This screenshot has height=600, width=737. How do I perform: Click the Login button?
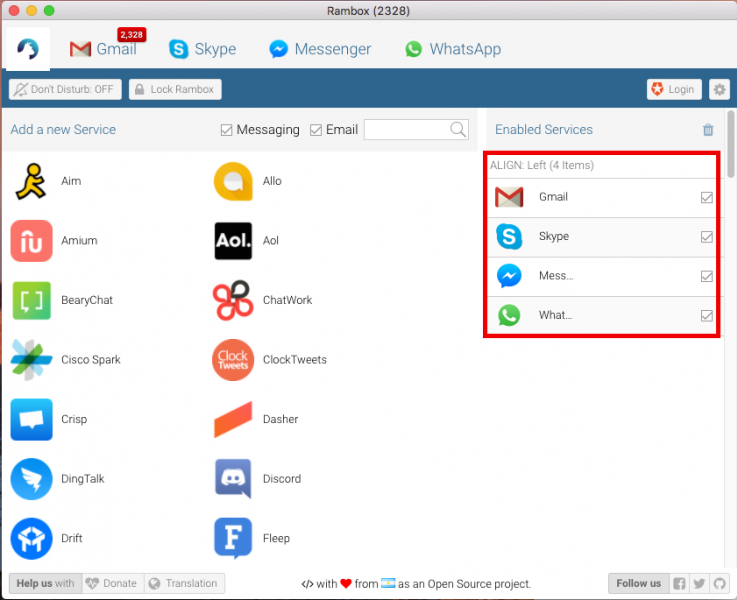pyautogui.click(x=674, y=89)
